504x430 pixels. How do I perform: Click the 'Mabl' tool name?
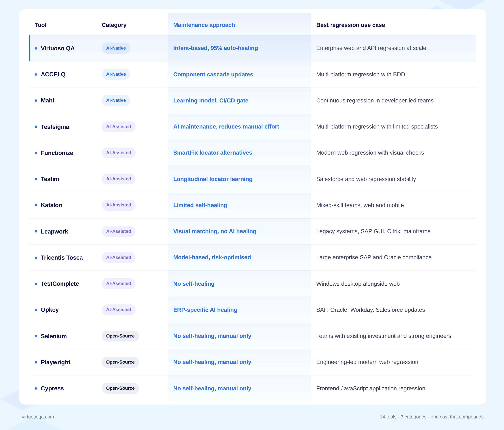click(x=47, y=101)
